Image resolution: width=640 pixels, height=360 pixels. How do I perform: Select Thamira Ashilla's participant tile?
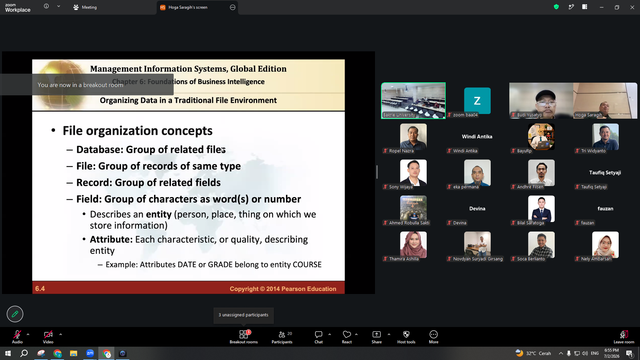(x=413, y=245)
